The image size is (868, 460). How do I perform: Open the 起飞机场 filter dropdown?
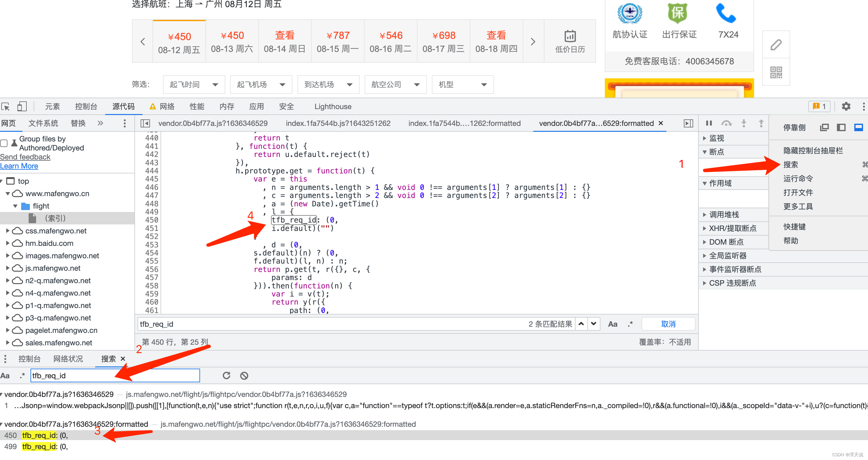261,84
